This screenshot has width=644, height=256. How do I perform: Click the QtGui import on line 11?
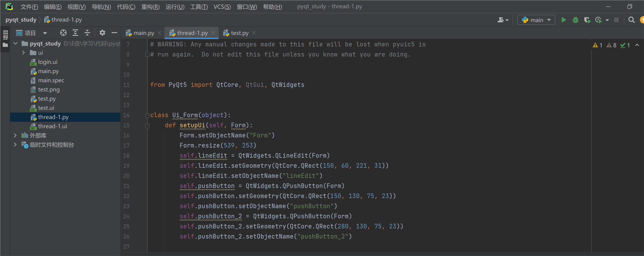254,85
